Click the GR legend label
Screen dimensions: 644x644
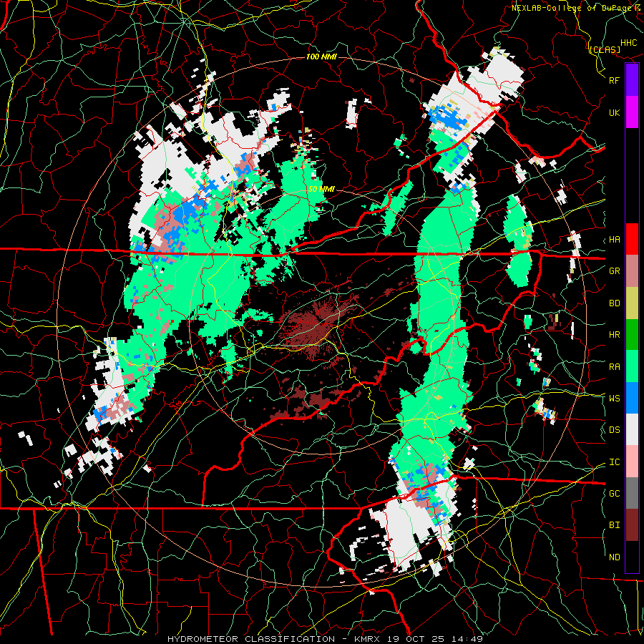pos(615,271)
